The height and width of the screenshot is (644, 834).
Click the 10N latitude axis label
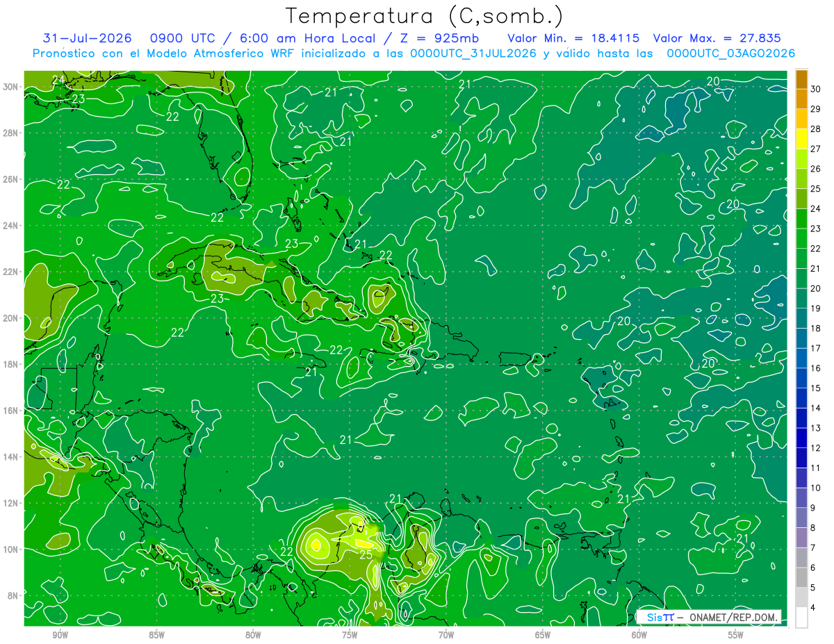click(12, 549)
